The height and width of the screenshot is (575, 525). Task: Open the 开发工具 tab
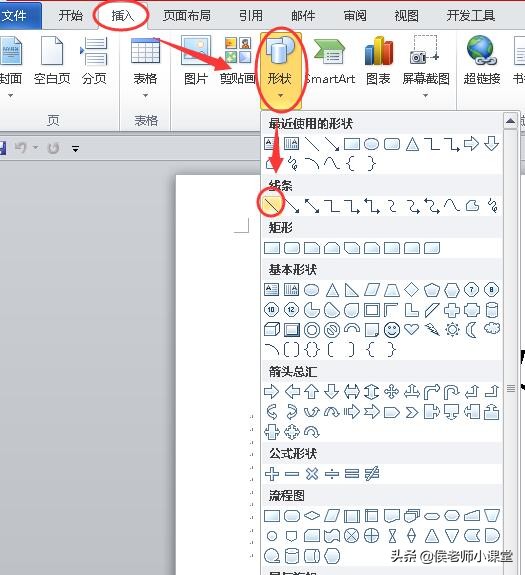click(x=471, y=15)
